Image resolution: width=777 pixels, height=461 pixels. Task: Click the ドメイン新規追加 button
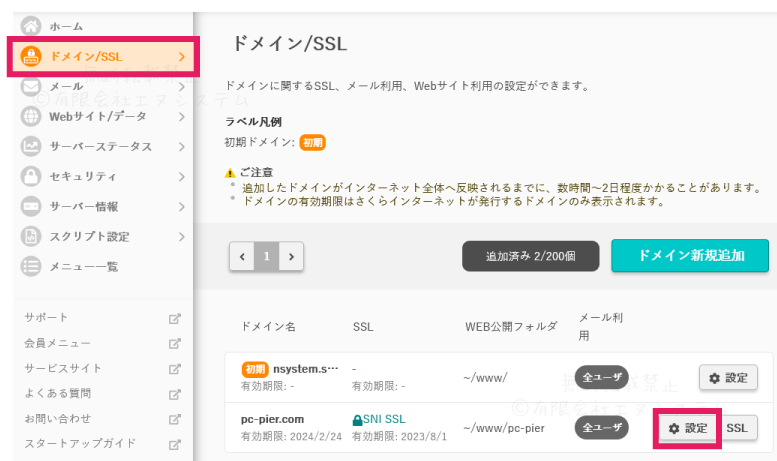pos(690,256)
